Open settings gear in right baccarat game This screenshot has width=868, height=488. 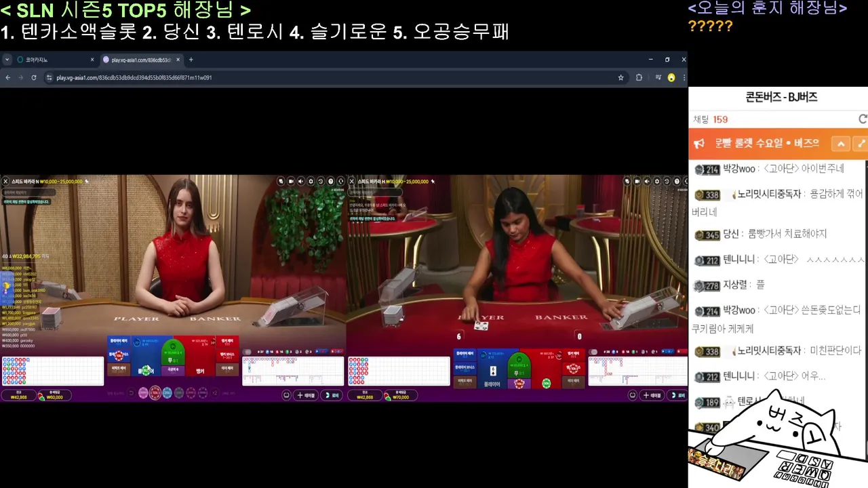point(656,181)
